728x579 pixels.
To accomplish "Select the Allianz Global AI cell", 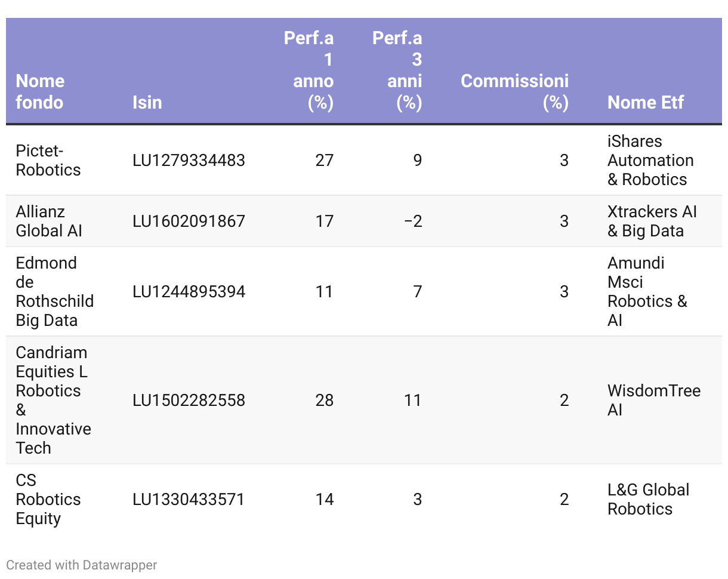I will pos(49,221).
